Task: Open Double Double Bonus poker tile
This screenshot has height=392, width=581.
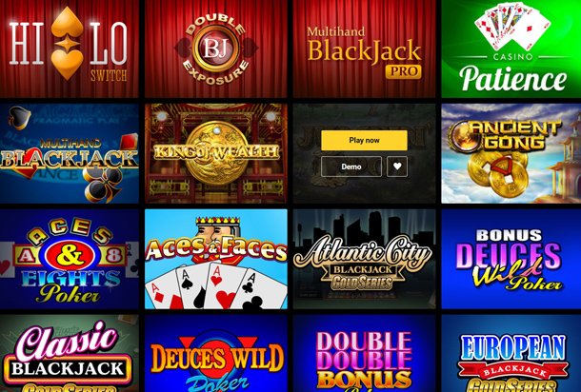Action: (x=364, y=353)
